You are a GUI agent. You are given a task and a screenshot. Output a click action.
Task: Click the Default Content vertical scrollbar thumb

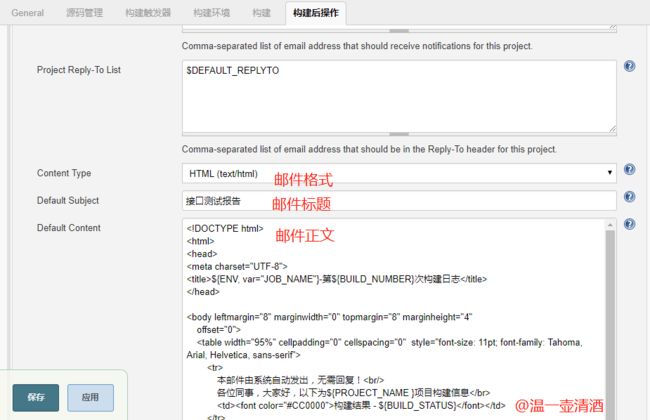point(610,323)
